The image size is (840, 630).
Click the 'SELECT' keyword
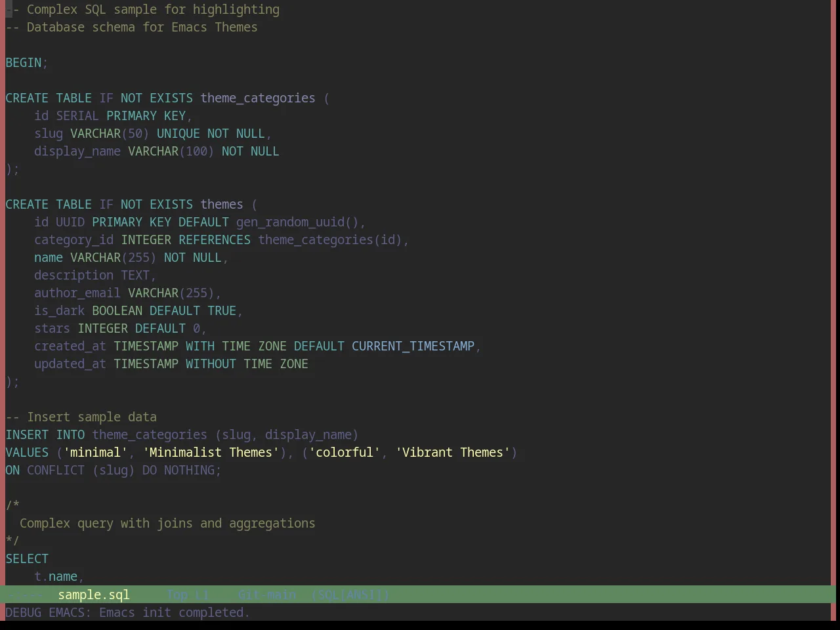pyautogui.click(x=27, y=559)
